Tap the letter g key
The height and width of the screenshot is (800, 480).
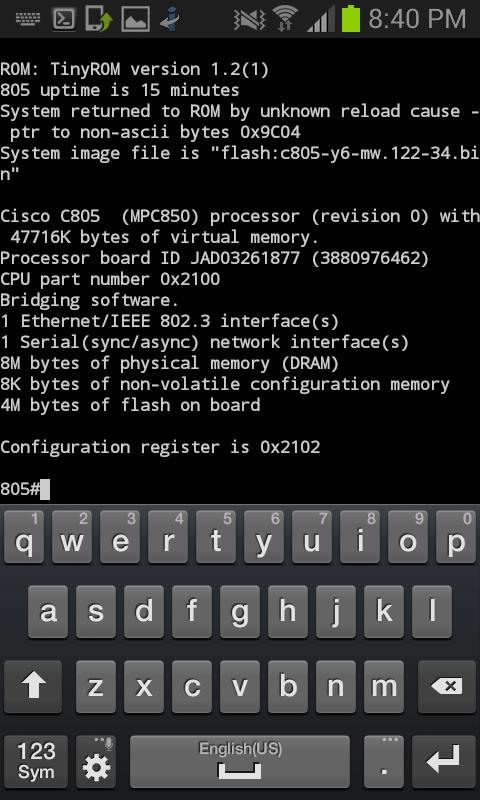[x=240, y=612]
